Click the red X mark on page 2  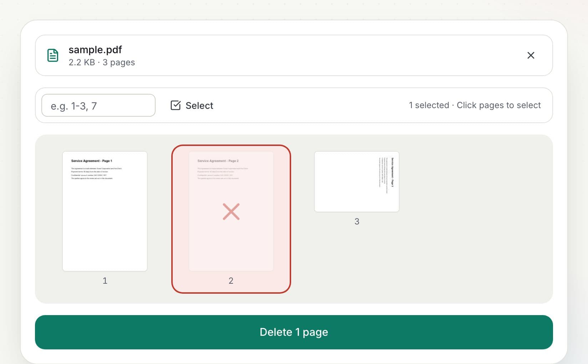tap(231, 212)
